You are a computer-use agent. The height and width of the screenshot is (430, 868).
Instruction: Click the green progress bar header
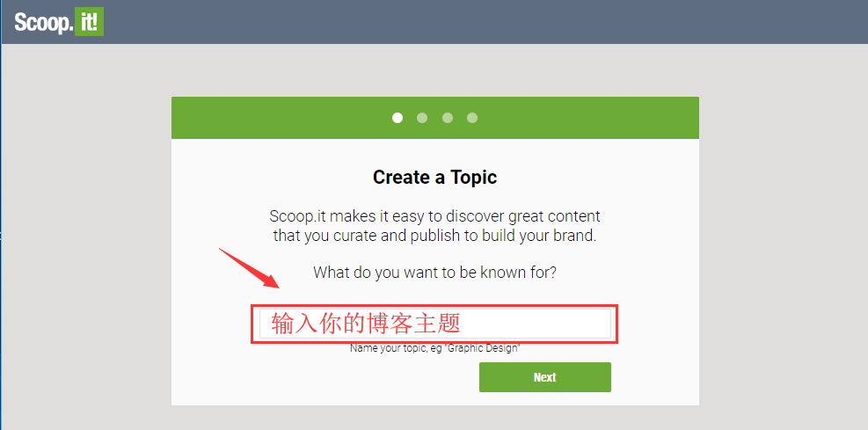point(435,118)
